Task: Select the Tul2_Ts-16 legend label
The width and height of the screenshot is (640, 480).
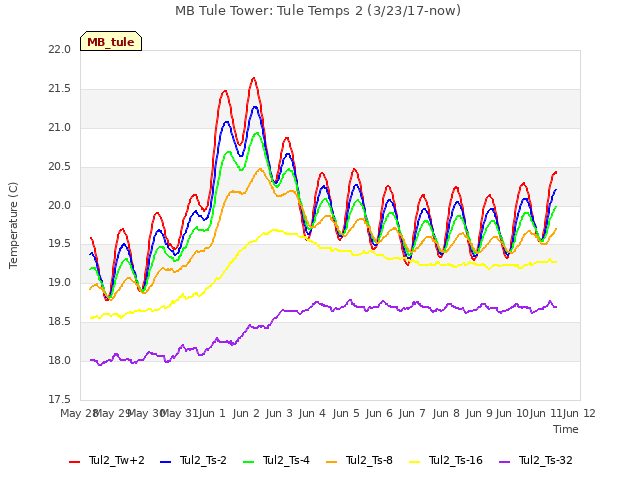Action: tap(456, 460)
